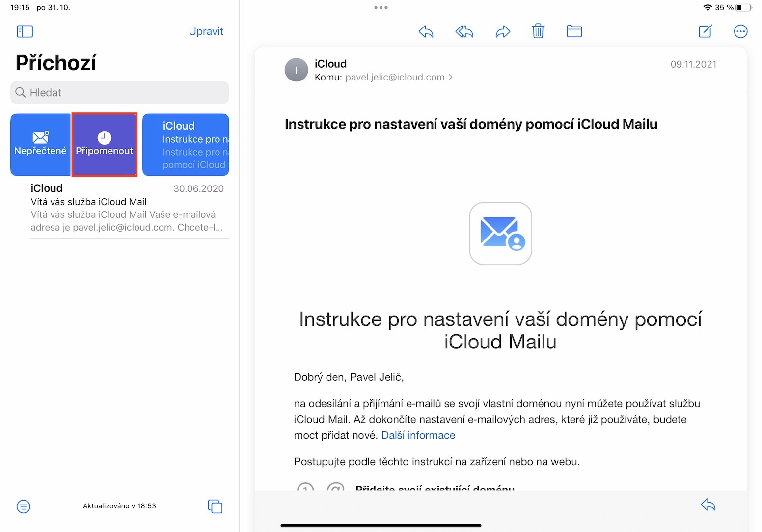Compose a new message

pyautogui.click(x=705, y=31)
